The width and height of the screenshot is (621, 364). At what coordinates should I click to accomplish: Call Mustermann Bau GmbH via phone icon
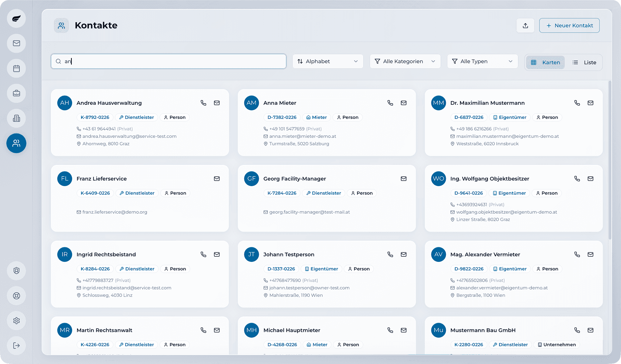[577, 330]
